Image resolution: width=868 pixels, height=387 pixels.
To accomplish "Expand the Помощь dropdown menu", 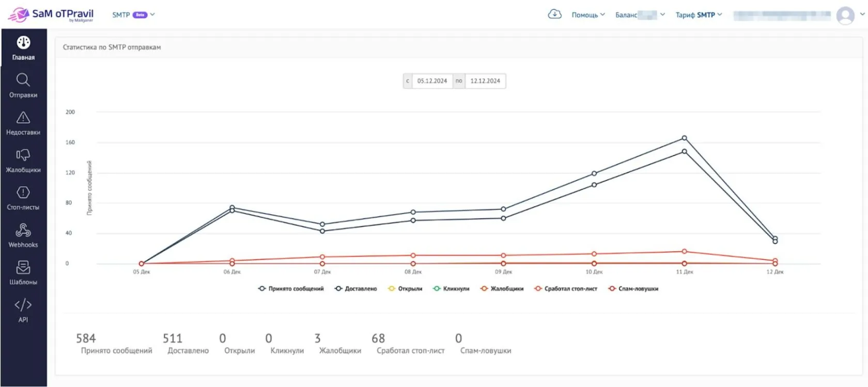I will [588, 15].
